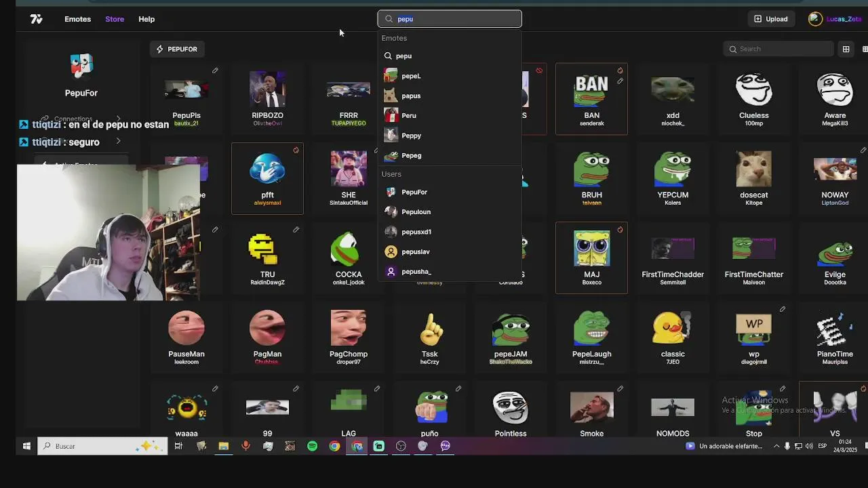Choose the Peru emote suggestion

pyautogui.click(x=450, y=115)
